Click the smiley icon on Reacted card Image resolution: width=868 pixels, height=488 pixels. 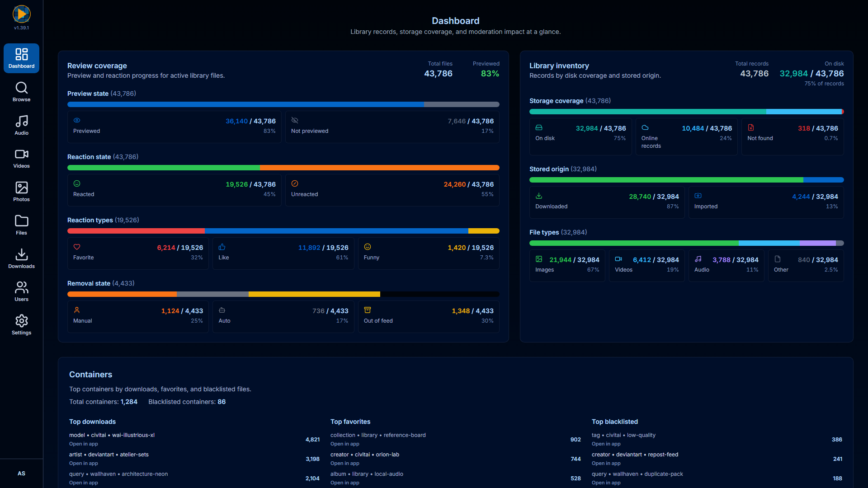[x=77, y=183]
